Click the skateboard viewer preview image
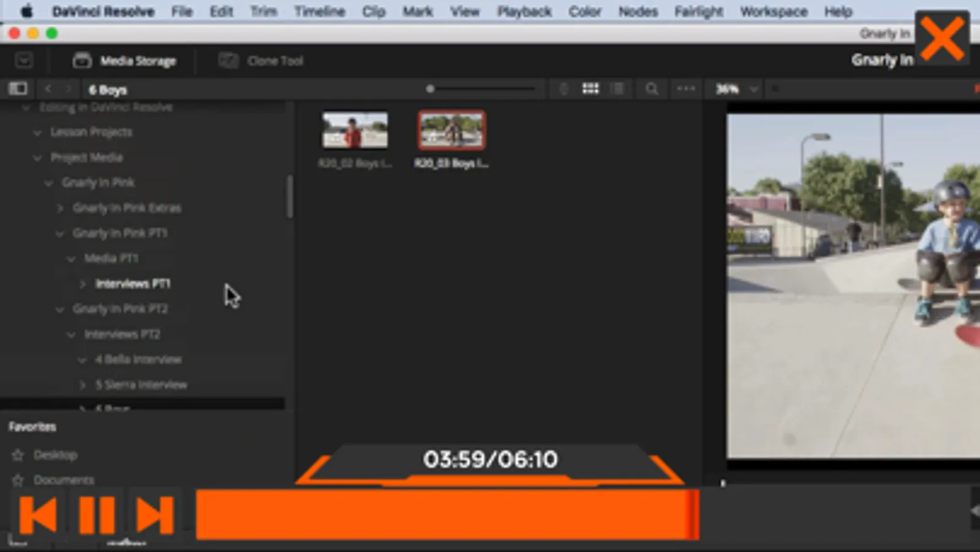 click(853, 285)
